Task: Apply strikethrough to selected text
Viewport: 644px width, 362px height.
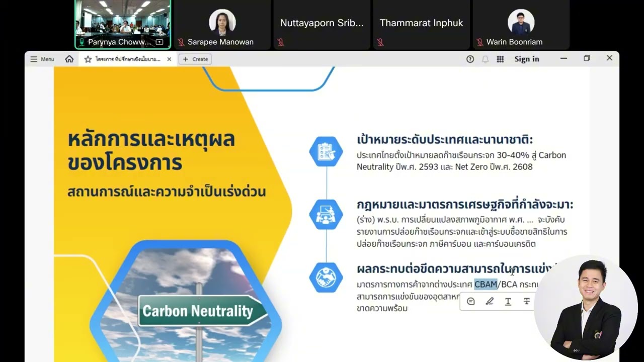Action: pos(527,301)
